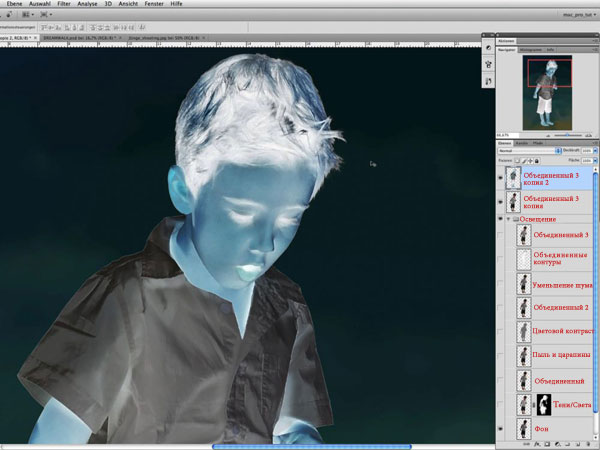Create a new layer with footer icon
The image size is (600, 450).
coord(578,444)
